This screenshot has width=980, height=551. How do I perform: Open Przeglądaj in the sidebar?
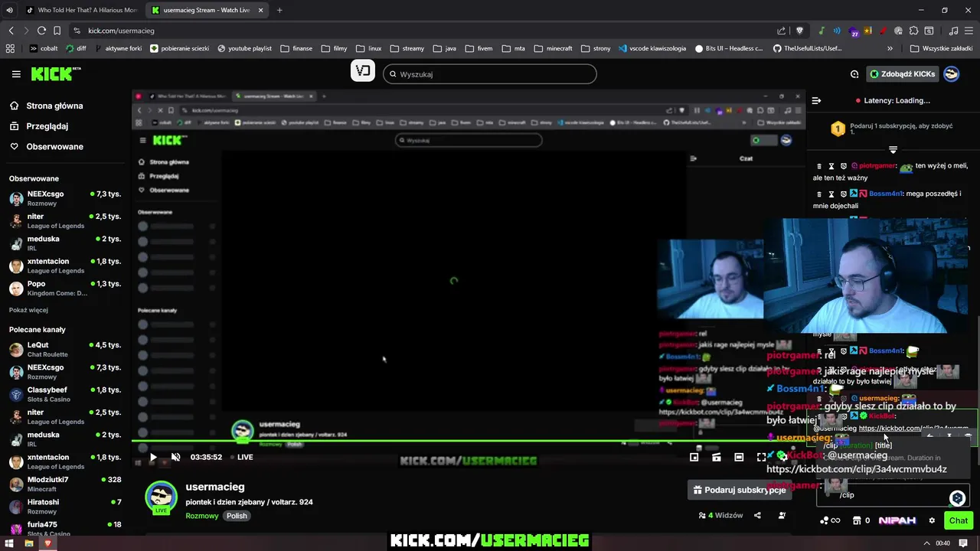coord(47,126)
